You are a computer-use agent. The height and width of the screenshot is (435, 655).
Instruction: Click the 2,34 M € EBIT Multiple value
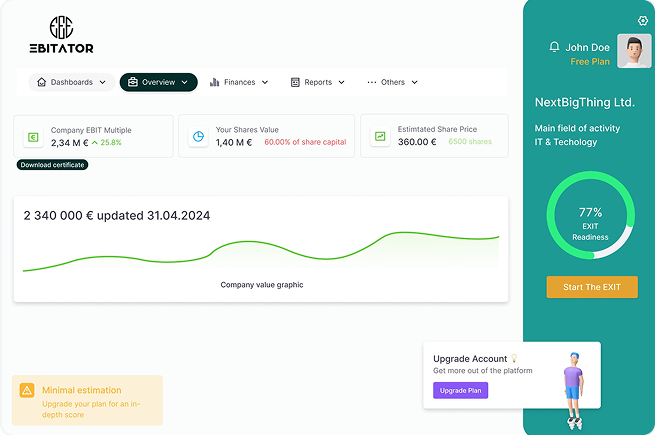[x=69, y=143]
